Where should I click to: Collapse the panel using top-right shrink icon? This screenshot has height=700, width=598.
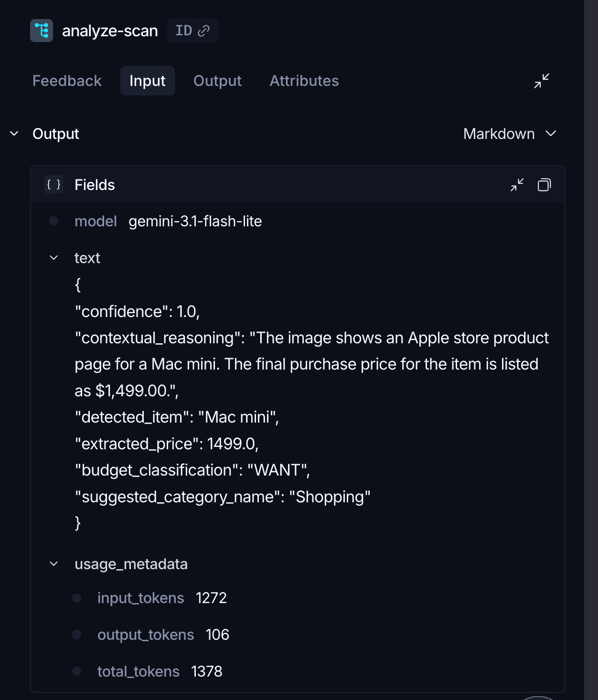[542, 81]
